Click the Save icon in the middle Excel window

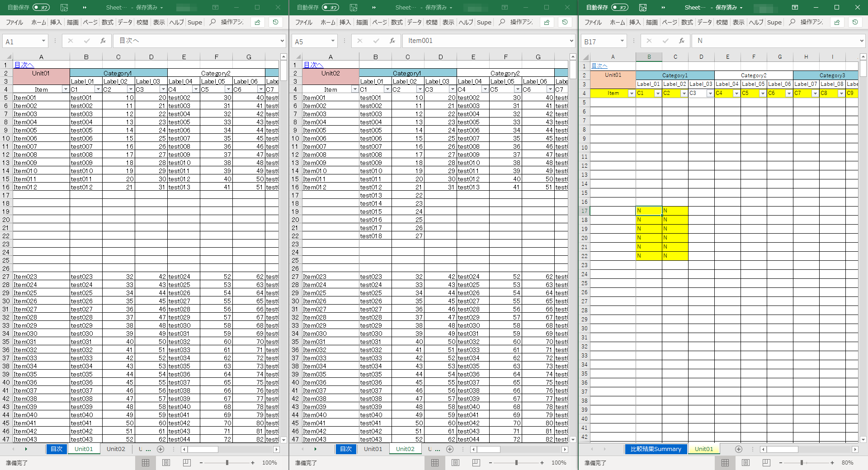[354, 8]
